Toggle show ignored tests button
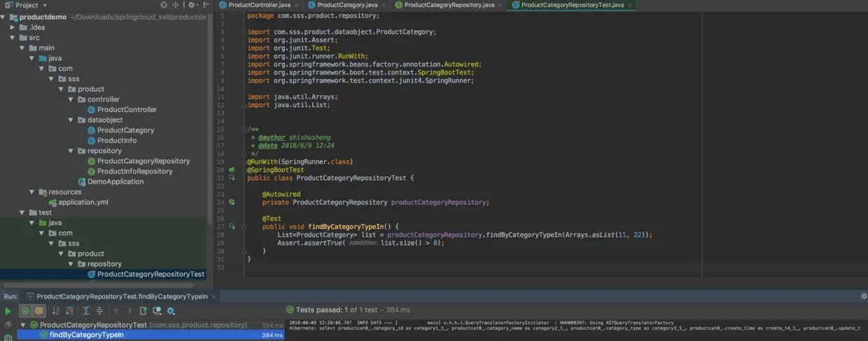 (38, 311)
